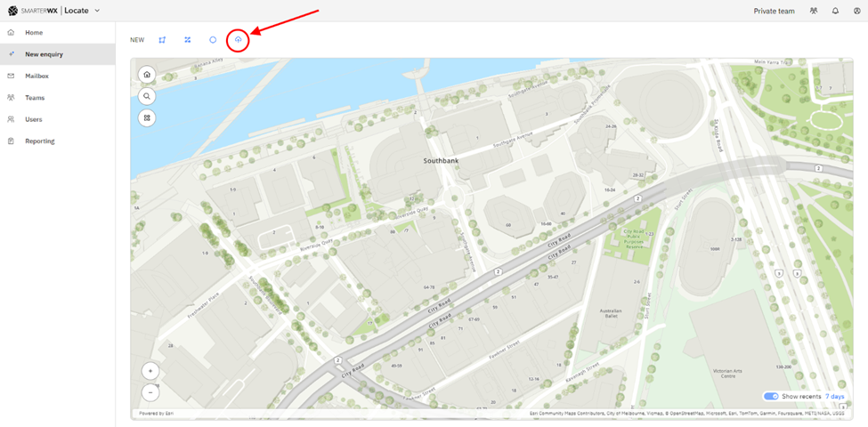Change the 7 days recents range

click(x=835, y=397)
